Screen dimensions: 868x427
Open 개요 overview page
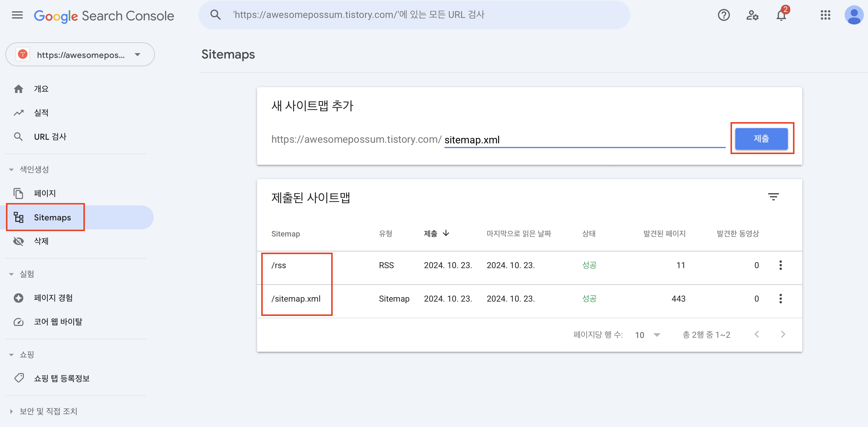41,89
